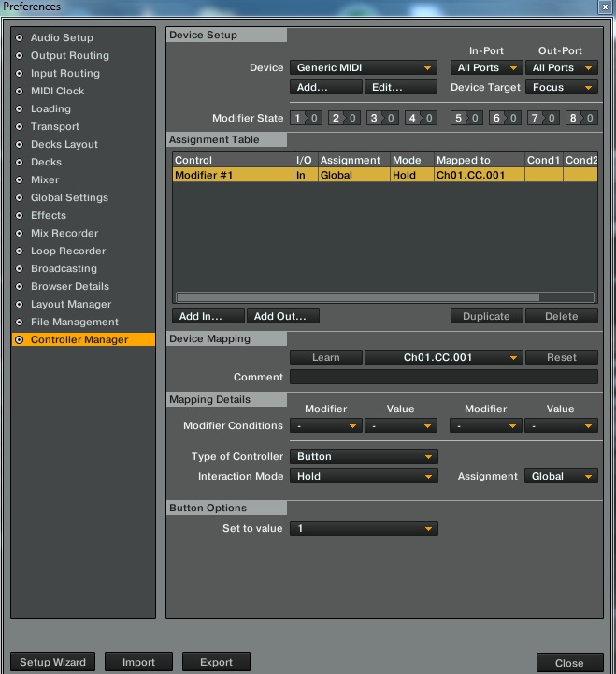Click the Control column header
This screenshot has width=616, height=674.
pos(233,160)
